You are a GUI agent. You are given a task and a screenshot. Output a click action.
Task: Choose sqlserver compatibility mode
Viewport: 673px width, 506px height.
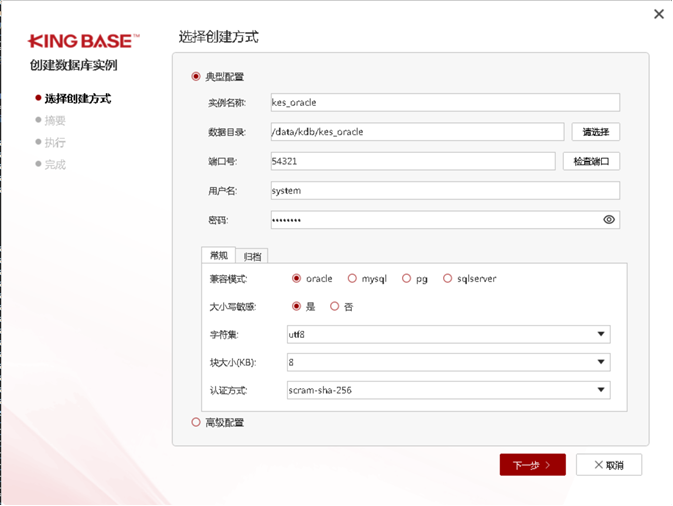click(x=447, y=278)
